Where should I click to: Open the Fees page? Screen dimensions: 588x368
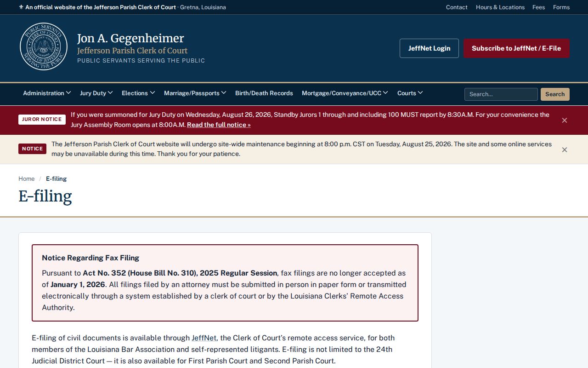tap(538, 7)
